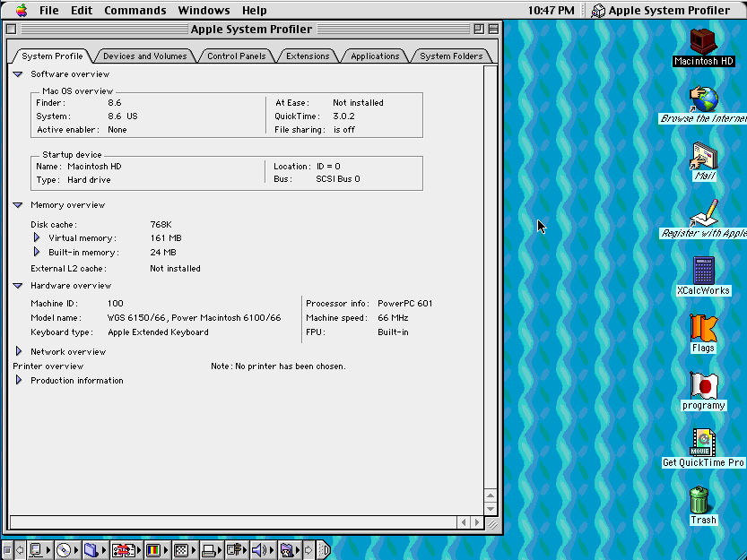Click the horizontal scrollbar left arrow
Screen dimensions: 747x560
tap(464, 522)
